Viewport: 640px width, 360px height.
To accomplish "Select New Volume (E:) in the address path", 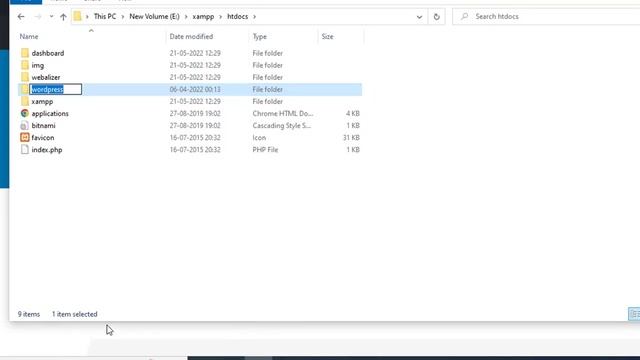I will click(154, 16).
